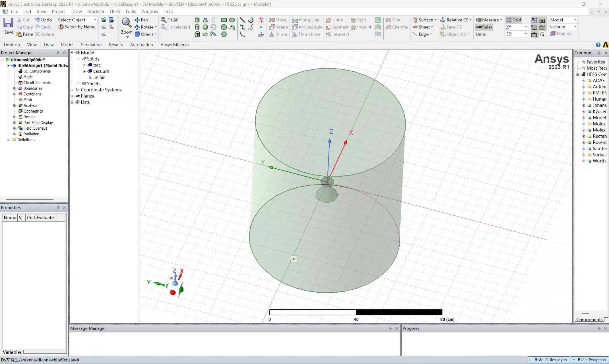Image resolution: width=609 pixels, height=364 pixels.
Task: Open the Select: Object mode dropdown
Action: coord(95,20)
